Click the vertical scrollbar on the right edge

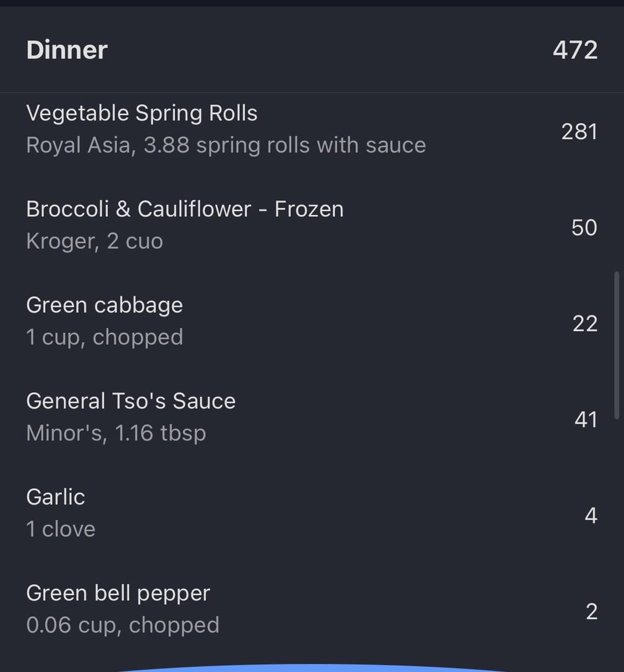click(x=616, y=346)
